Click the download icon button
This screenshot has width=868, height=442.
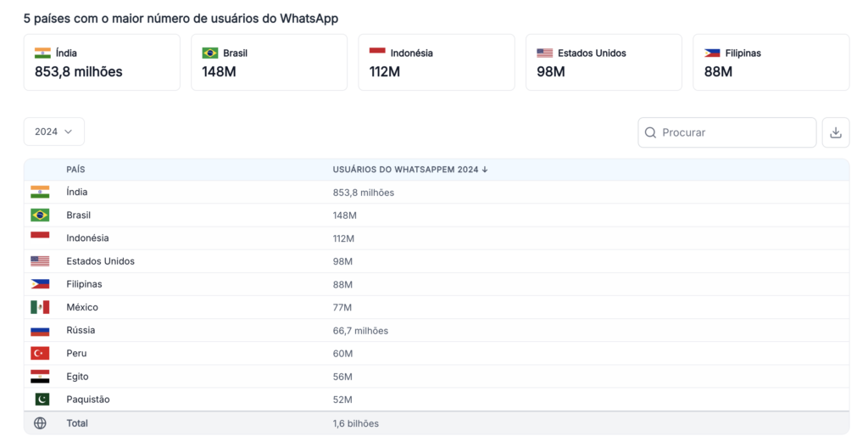coord(835,132)
